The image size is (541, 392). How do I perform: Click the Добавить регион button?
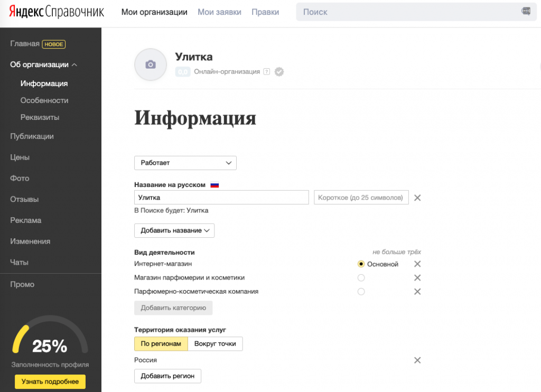pyautogui.click(x=167, y=376)
